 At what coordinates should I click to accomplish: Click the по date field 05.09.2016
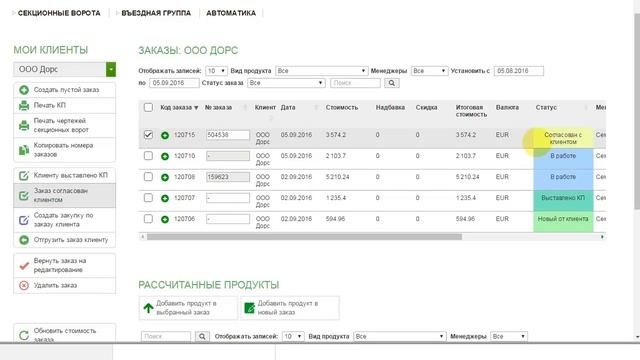[174, 83]
